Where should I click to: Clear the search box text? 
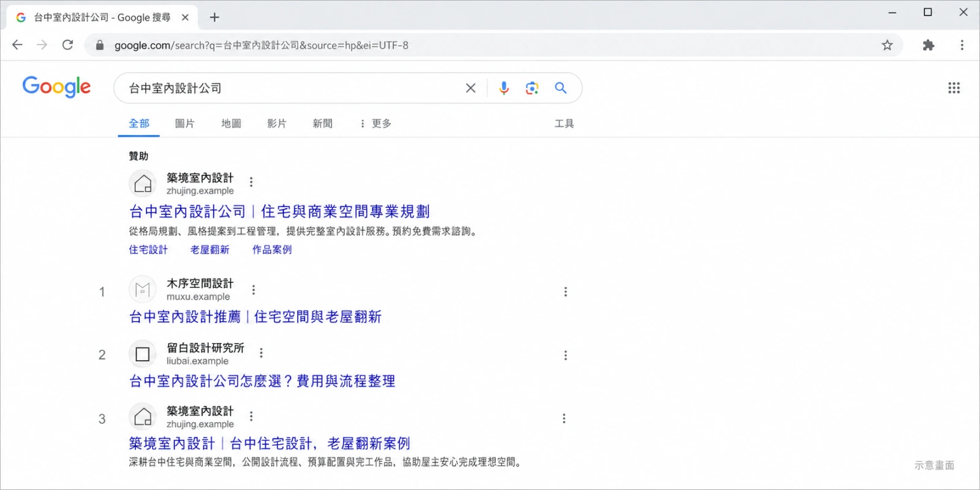coord(470,88)
